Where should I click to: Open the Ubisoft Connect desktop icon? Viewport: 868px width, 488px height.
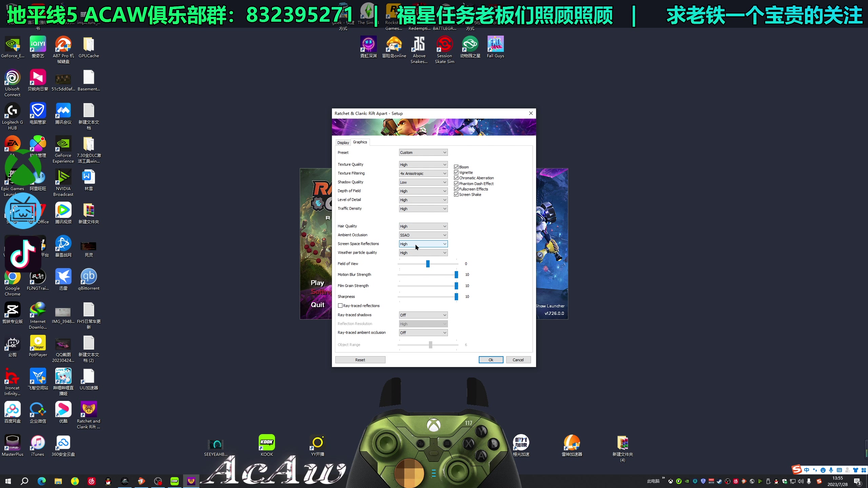[x=13, y=83]
